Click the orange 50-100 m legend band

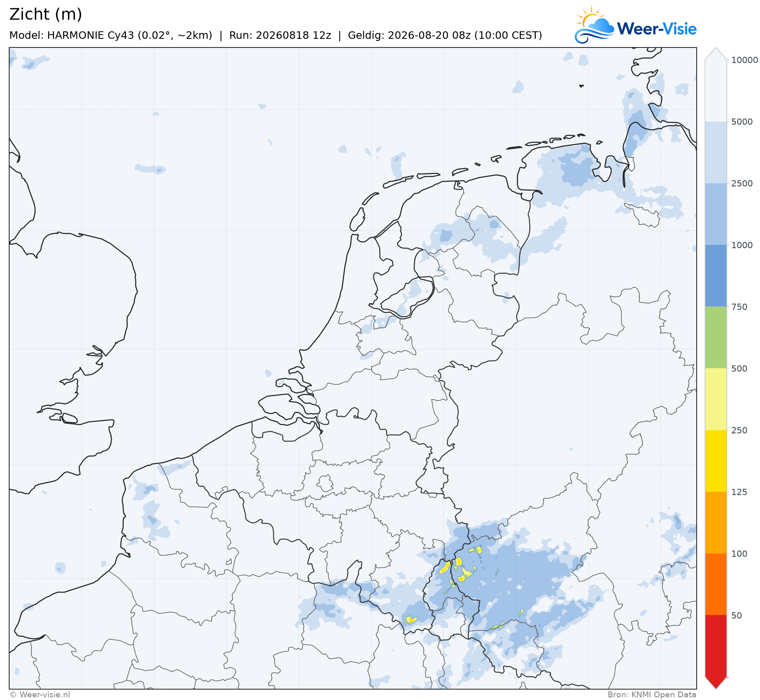(x=716, y=584)
